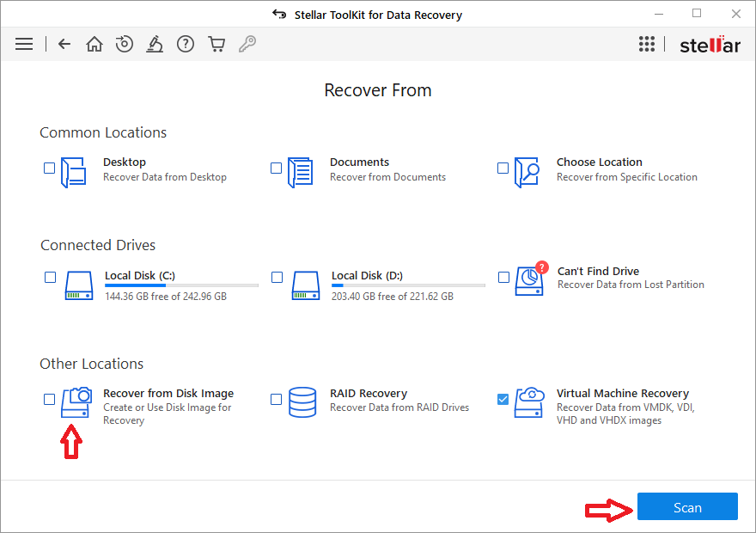Click the Local Disk (D:) drive icon
This screenshot has height=533, width=756.
tap(306, 285)
